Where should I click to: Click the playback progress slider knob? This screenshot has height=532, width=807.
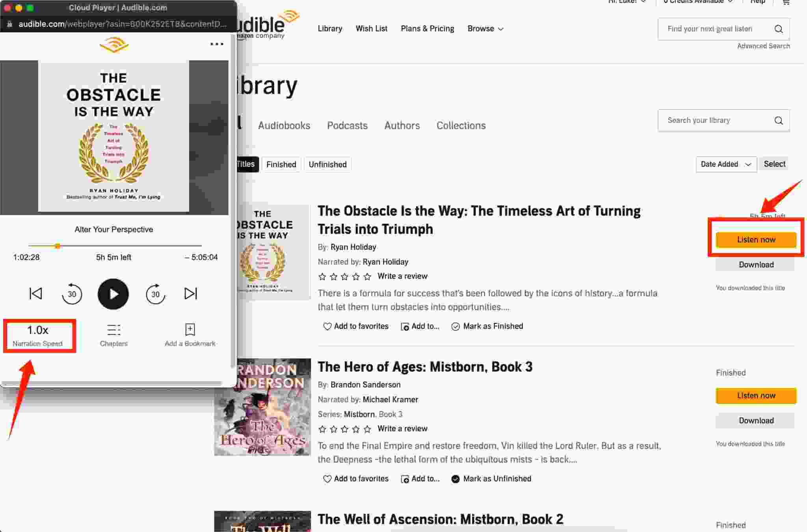58,246
